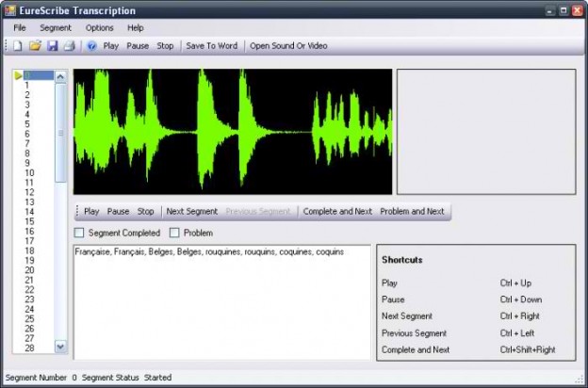Screen dimensions: 588x388
Task: Click the segment list scroll down arrow
Action: click(x=60, y=347)
